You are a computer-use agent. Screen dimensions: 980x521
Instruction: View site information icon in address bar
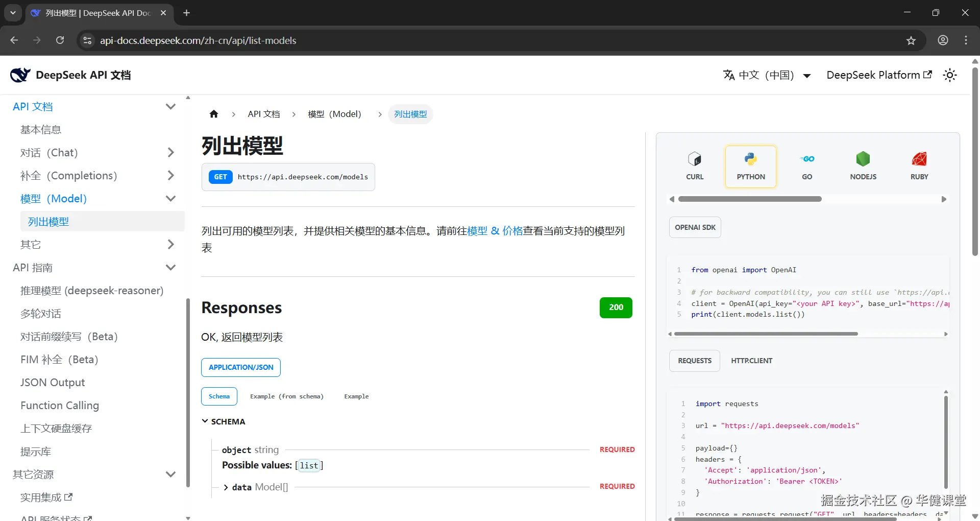[x=88, y=40]
